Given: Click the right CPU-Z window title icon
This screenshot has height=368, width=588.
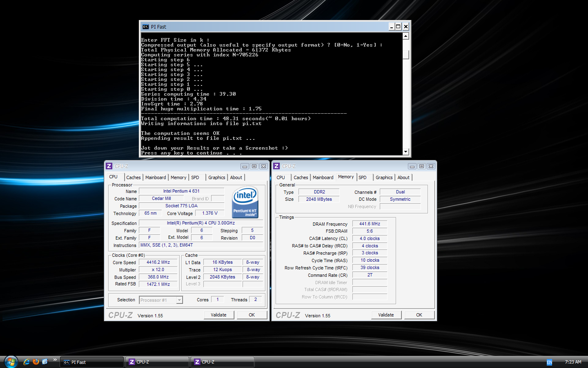Looking at the screenshot, I should point(276,166).
